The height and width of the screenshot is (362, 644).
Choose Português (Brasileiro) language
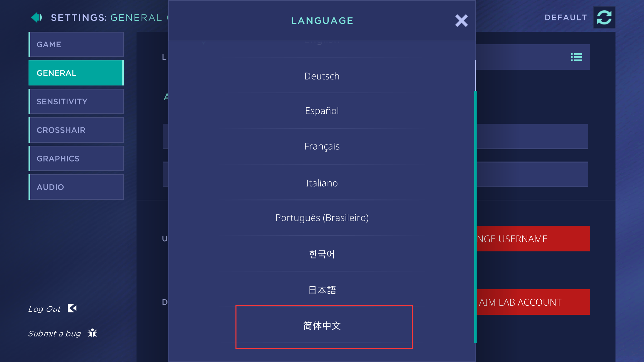point(322,218)
